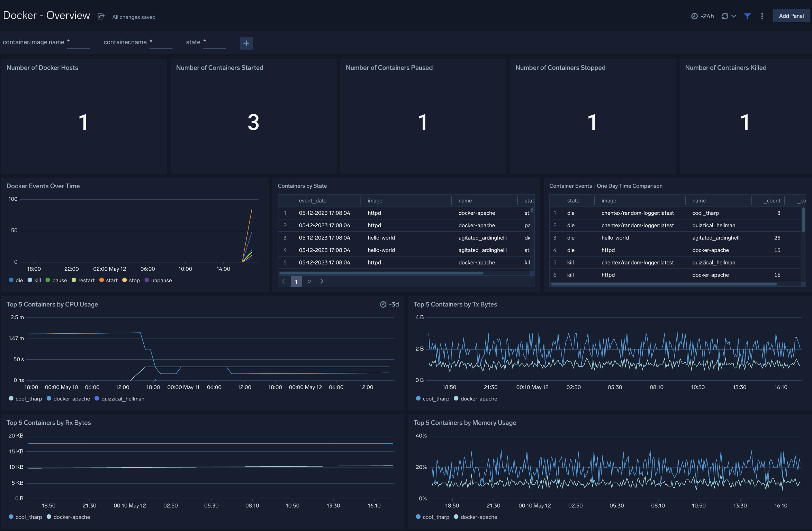Expand the refresh interval dropdown chevron
Viewport: 812px width, 531px height.
click(734, 16)
